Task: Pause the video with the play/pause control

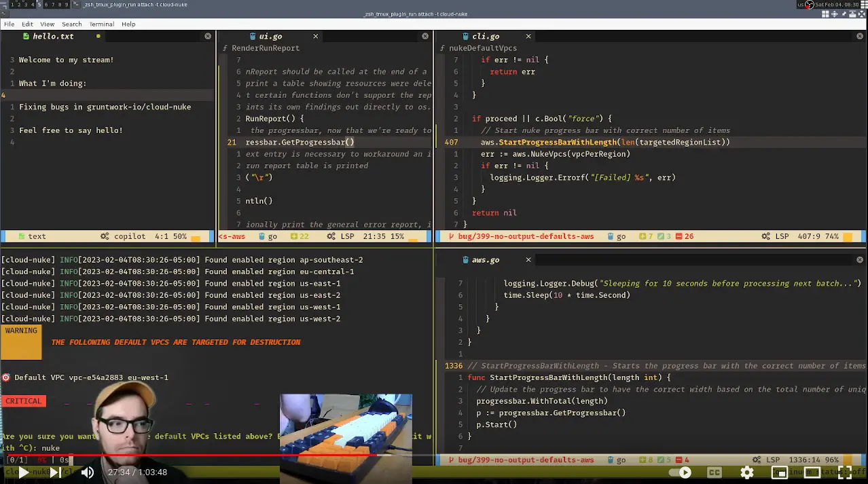Action: (22, 472)
